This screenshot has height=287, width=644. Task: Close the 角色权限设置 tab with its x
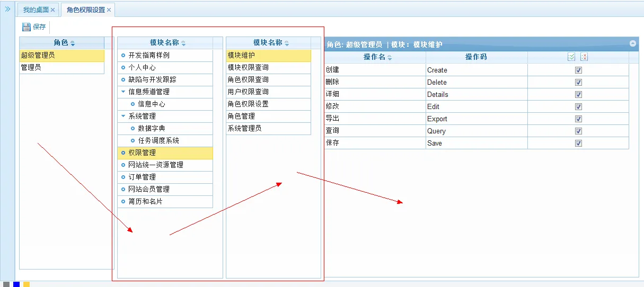click(x=109, y=10)
